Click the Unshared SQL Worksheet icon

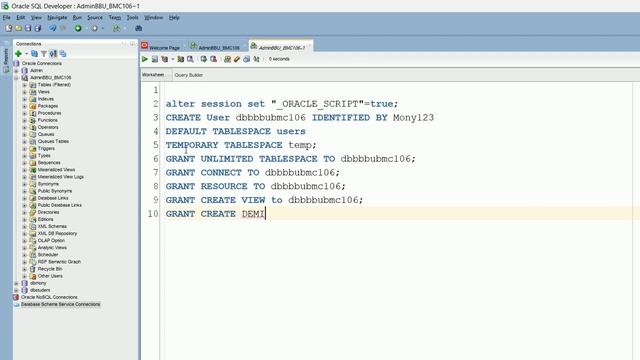(x=227, y=59)
